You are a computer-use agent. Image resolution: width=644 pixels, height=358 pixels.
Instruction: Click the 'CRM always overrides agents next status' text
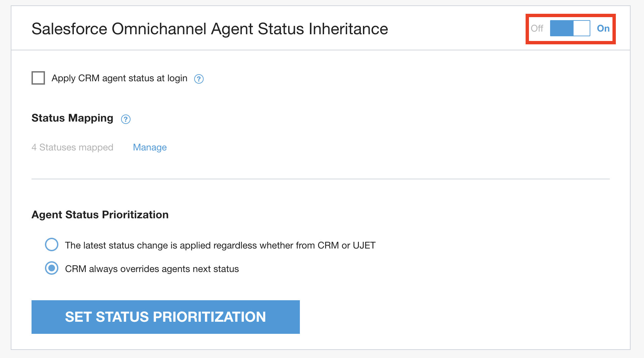152,269
